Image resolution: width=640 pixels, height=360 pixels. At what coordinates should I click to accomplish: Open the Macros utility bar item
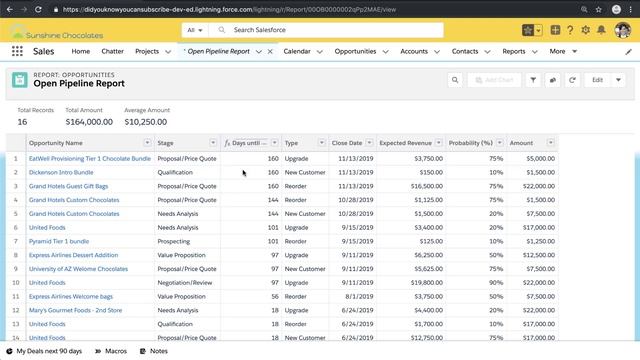(111, 351)
